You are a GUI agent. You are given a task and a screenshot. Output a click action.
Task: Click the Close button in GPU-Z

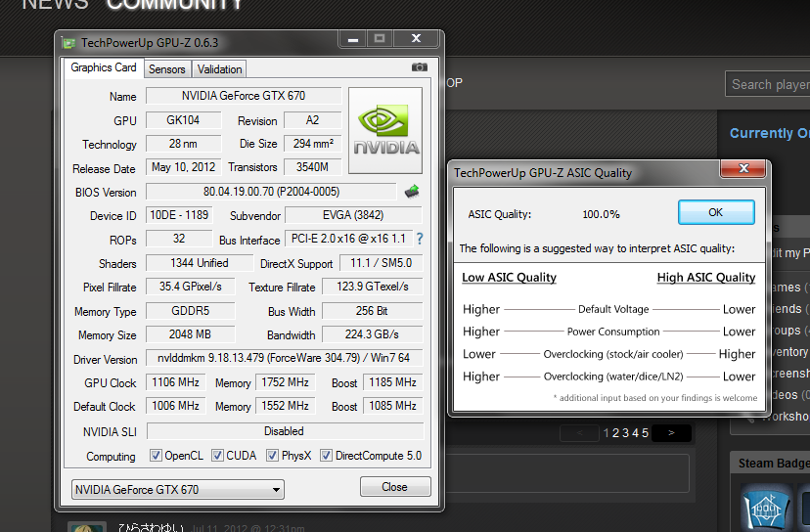pyautogui.click(x=395, y=487)
